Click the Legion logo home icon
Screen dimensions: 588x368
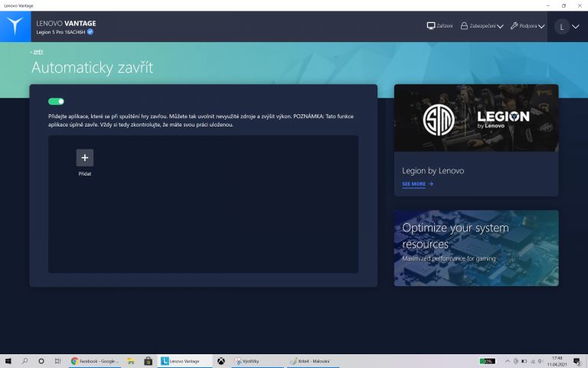(x=15, y=27)
